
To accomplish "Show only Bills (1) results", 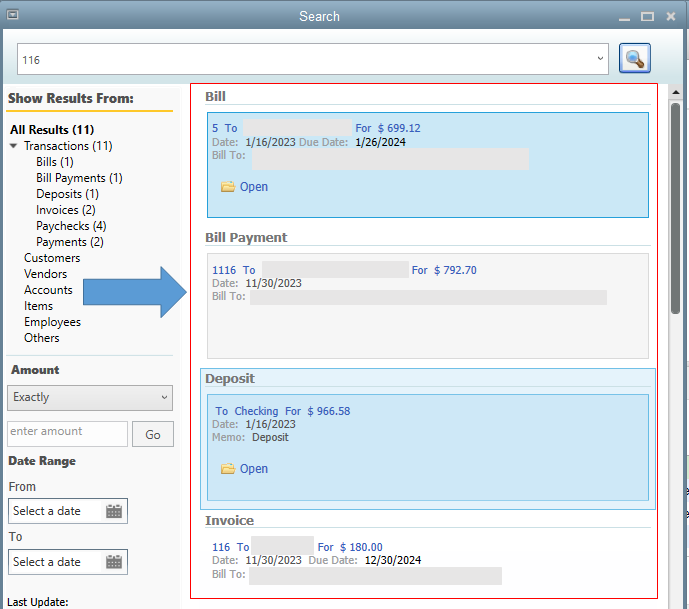I will click(55, 162).
